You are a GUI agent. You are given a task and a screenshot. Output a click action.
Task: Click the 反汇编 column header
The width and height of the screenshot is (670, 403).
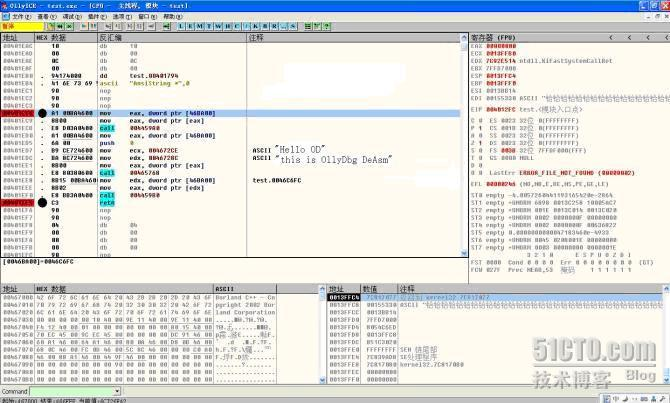172,38
